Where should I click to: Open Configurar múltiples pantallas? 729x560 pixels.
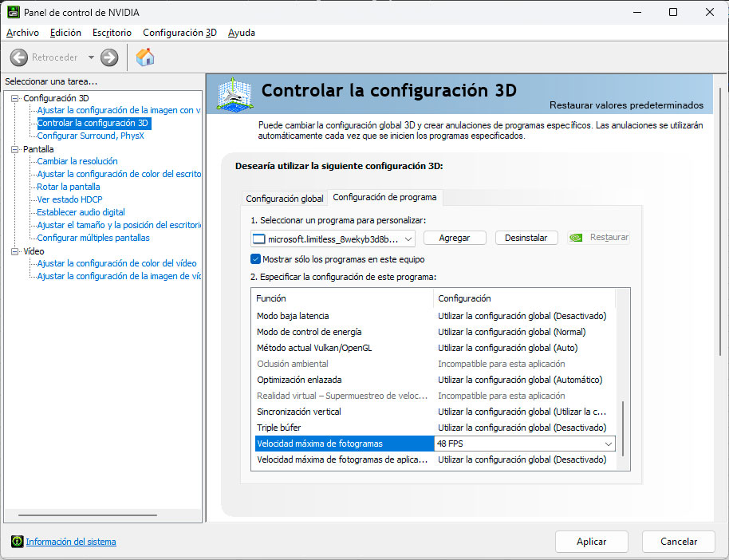(93, 238)
